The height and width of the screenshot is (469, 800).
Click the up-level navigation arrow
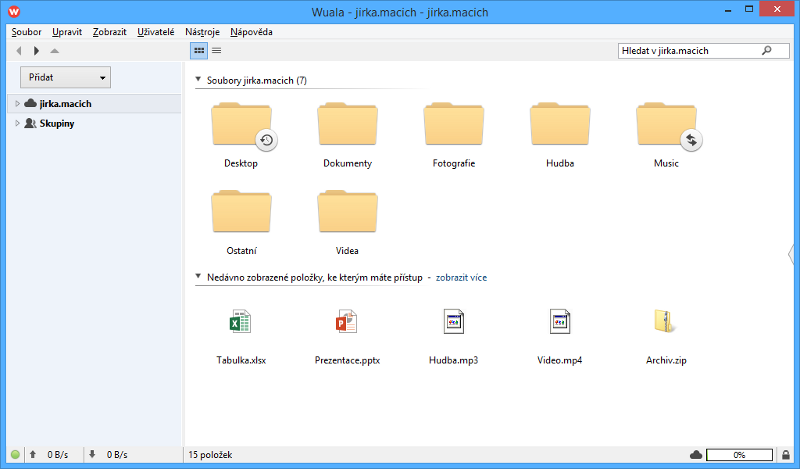click(x=54, y=50)
